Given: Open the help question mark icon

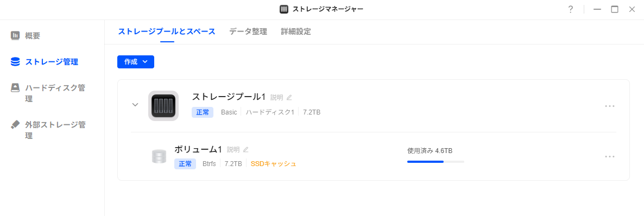Looking at the screenshot, I should pyautogui.click(x=571, y=9).
